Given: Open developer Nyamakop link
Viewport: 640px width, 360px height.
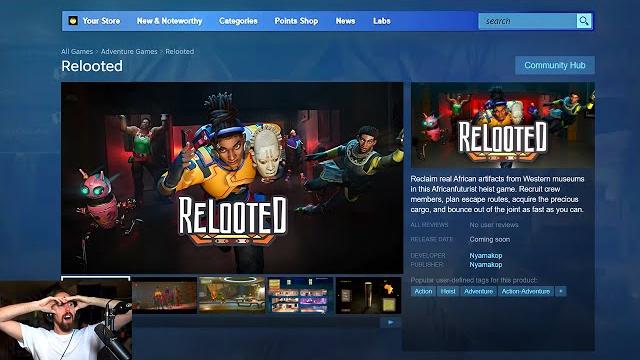Looking at the screenshot, I should click(486, 256).
